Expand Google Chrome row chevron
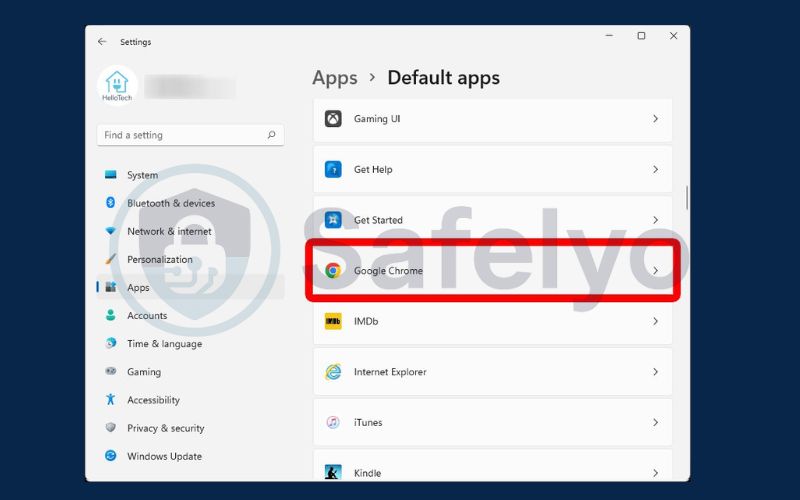 656,270
